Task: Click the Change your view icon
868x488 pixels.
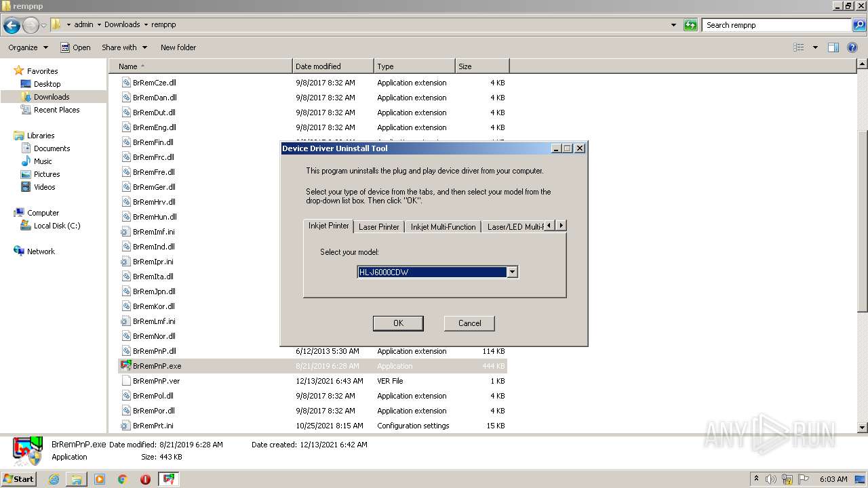Action: click(x=799, y=47)
